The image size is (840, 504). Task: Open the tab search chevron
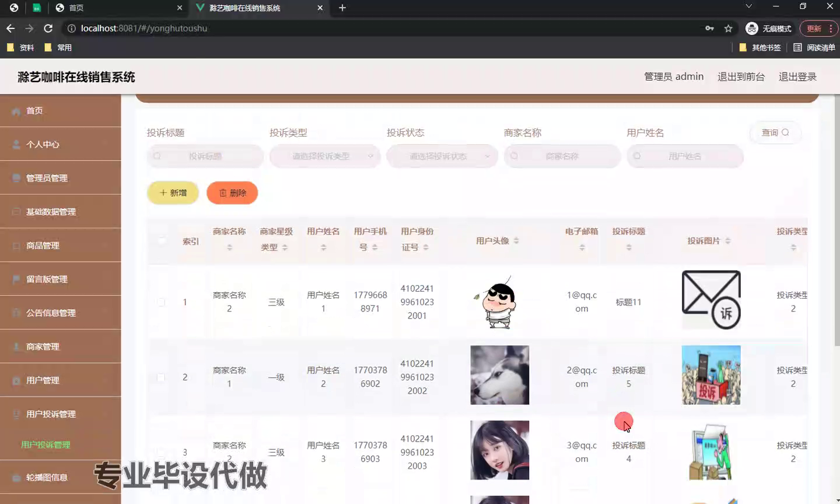[749, 6]
